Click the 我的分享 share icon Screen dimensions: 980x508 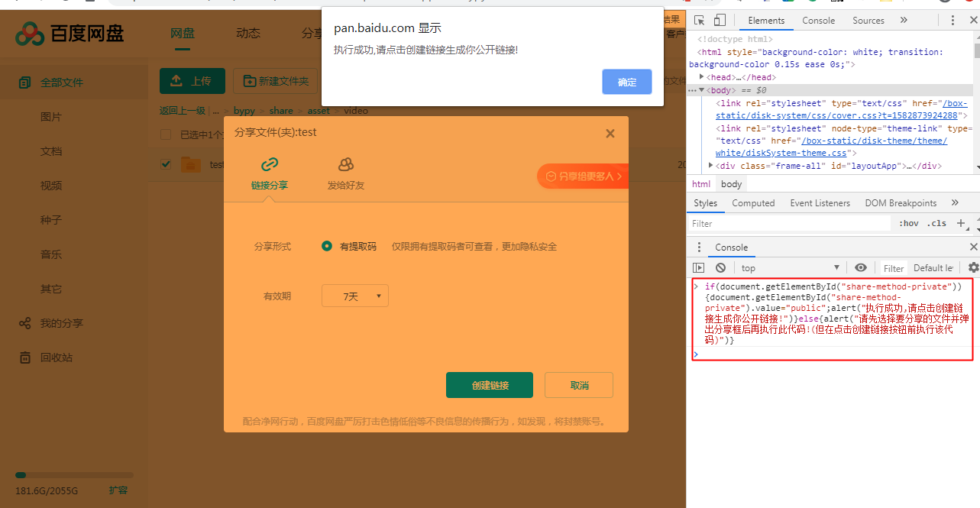click(25, 323)
